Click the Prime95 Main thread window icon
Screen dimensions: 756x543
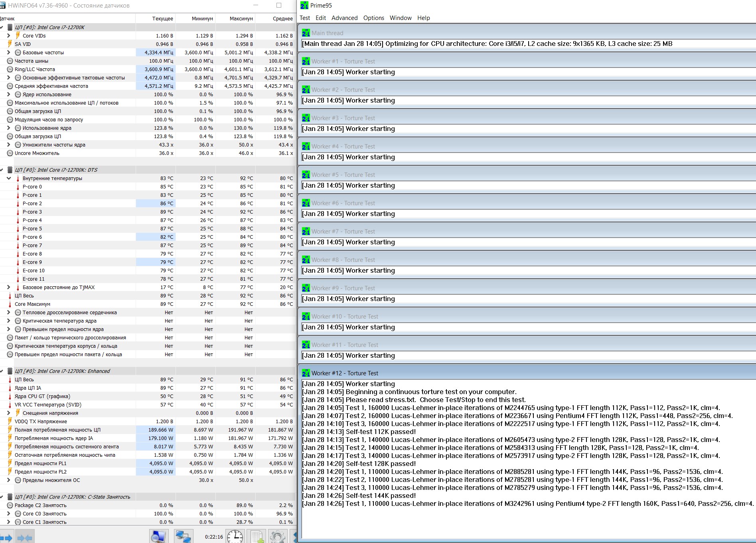click(306, 33)
